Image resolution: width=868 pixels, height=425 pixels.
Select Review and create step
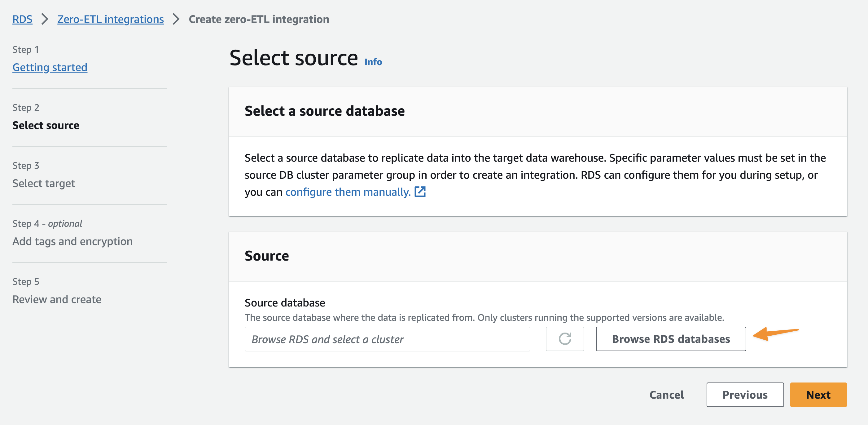click(57, 300)
